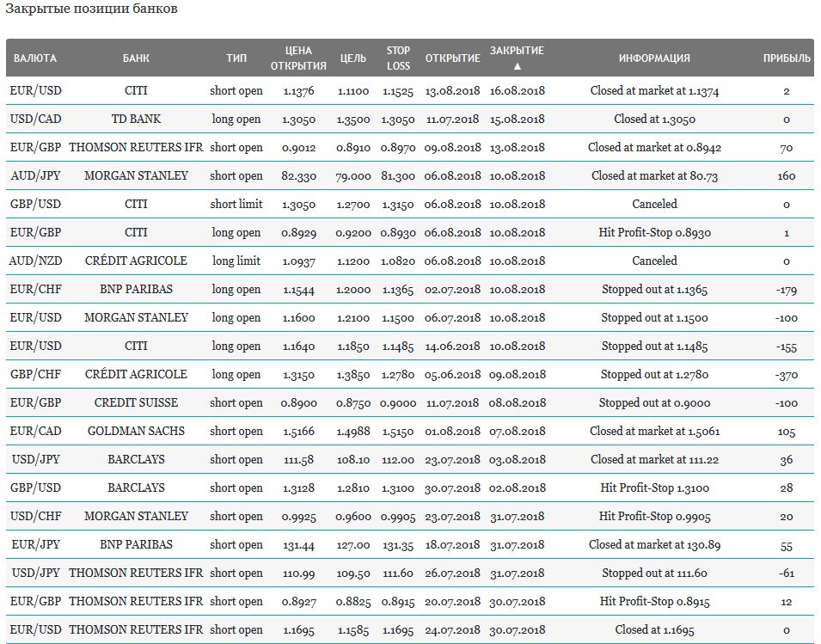The width and height of the screenshot is (821, 644).
Task: Click the Закрытые позиции банков heading
Action: [x=91, y=9]
